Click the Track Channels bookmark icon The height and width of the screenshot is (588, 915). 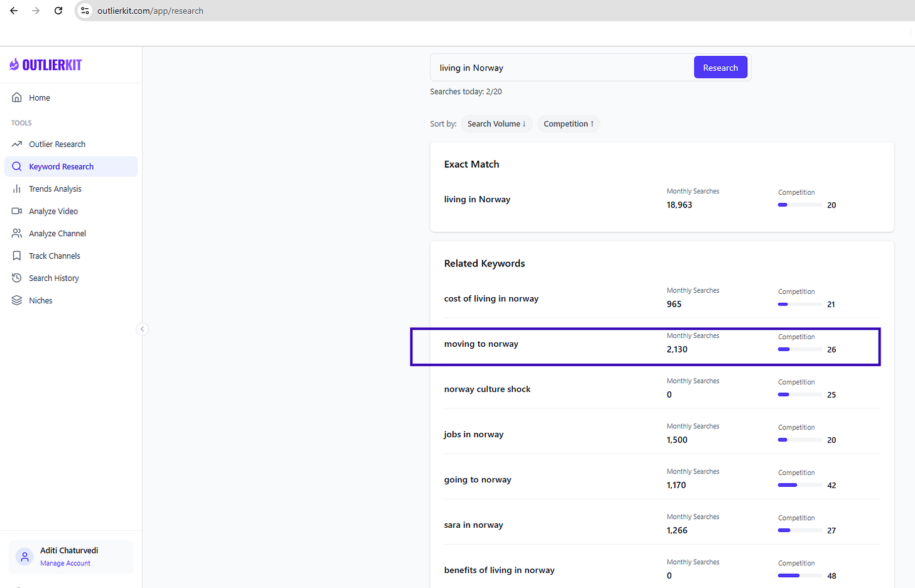click(x=17, y=256)
